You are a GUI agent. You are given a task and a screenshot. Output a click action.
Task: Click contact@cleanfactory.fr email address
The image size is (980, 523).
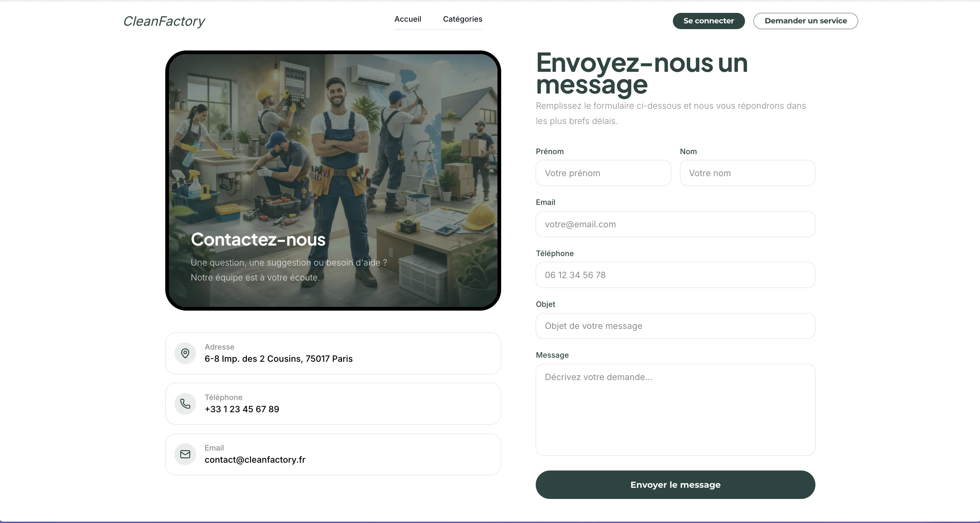(x=255, y=459)
